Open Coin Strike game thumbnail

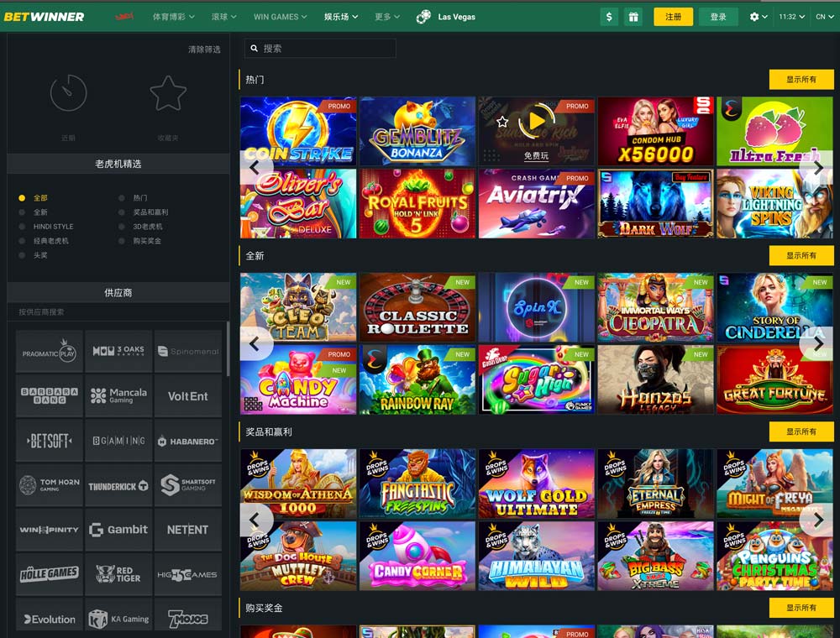pyautogui.click(x=298, y=131)
